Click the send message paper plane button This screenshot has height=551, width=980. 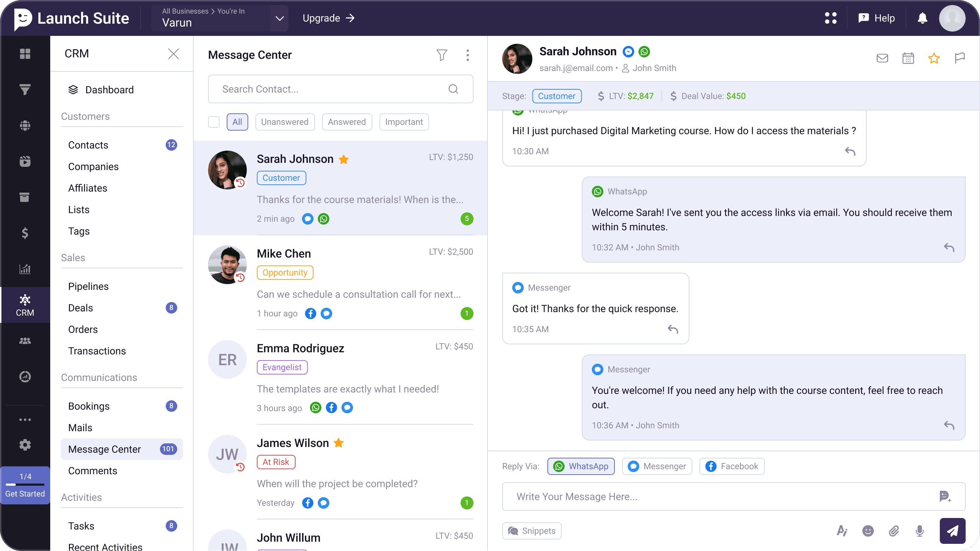tap(952, 531)
